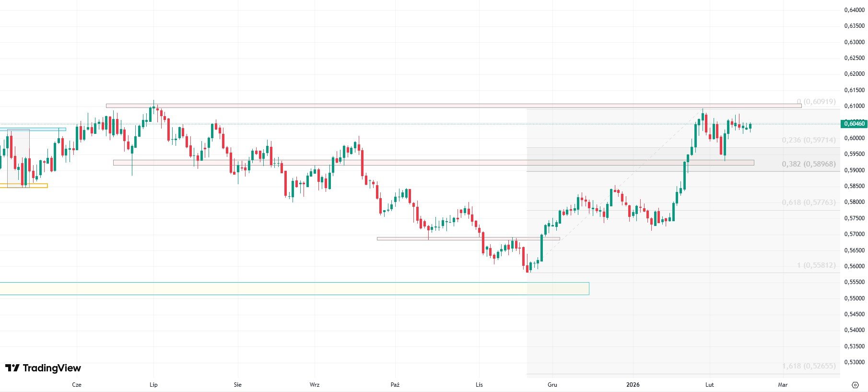Click the Paź month label on time axis
Image resolution: width=868 pixels, height=392 pixels.
[x=395, y=385]
